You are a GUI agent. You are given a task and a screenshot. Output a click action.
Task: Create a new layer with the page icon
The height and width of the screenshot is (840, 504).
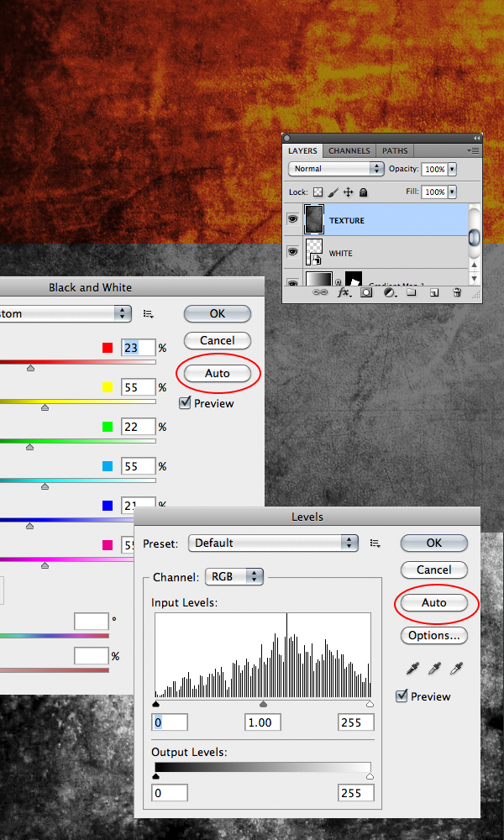pos(434,293)
